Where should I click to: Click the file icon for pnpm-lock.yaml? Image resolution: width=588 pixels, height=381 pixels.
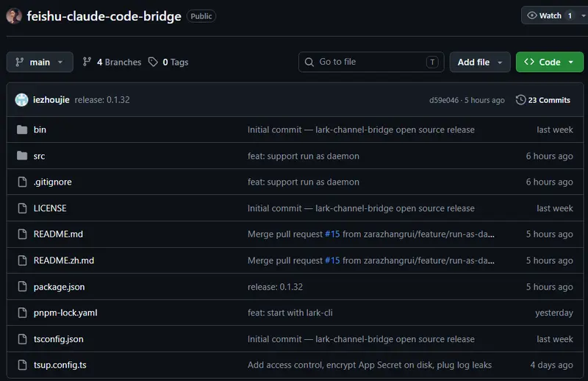[23, 313]
